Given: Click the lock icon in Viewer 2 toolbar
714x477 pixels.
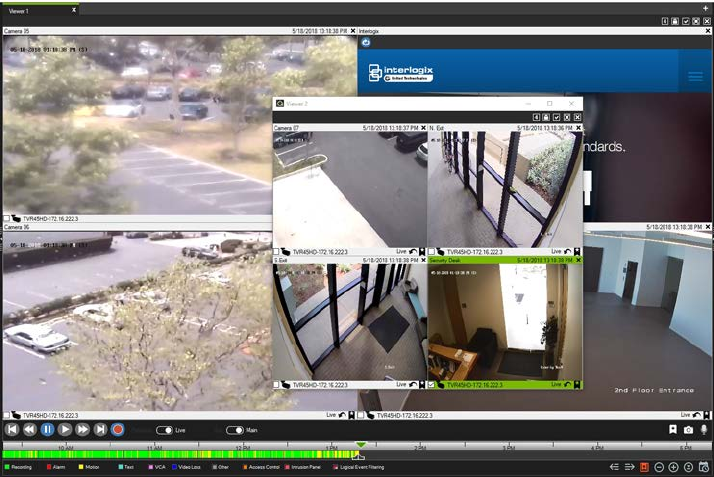Looking at the screenshot, I should click(x=546, y=117).
